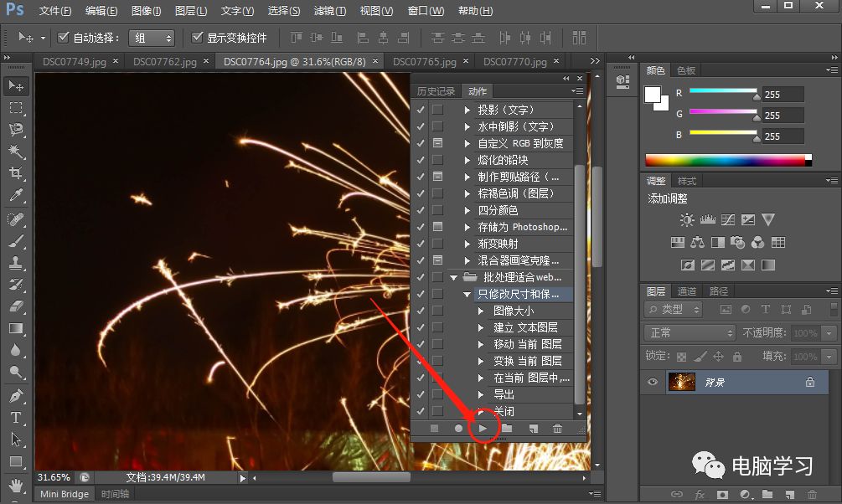Toggle dialog box for 自定义 RGB 到灰度 action
This screenshot has height=504, width=842.
coord(437,143)
